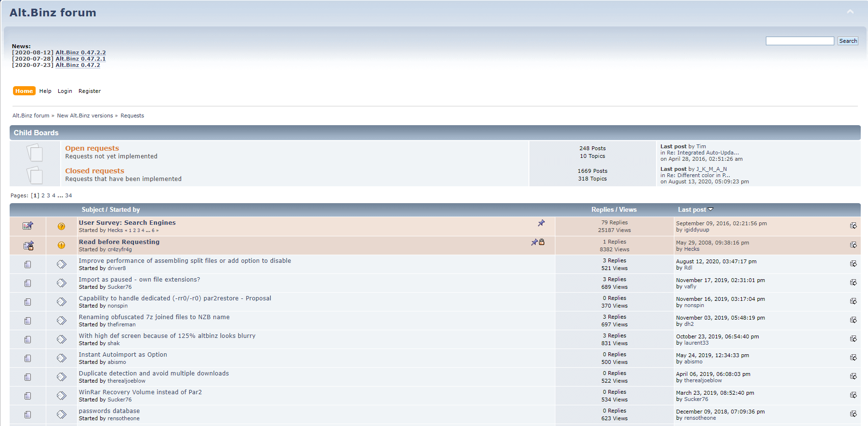Image resolution: width=868 pixels, height=426 pixels.
Task: Go to page 2 of topics
Action: (x=43, y=195)
